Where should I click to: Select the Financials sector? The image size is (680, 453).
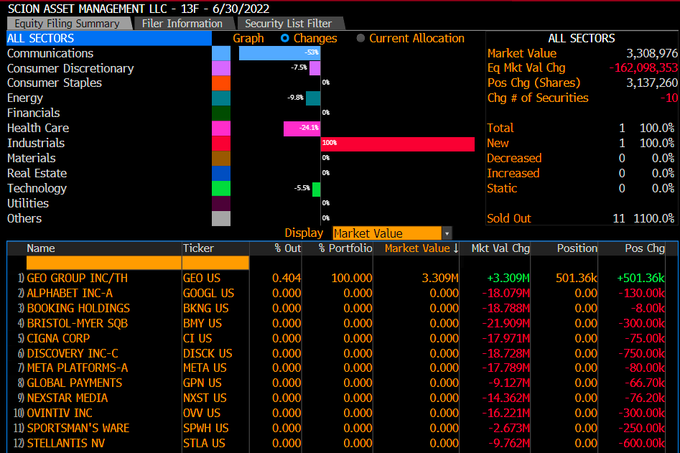pyautogui.click(x=33, y=113)
